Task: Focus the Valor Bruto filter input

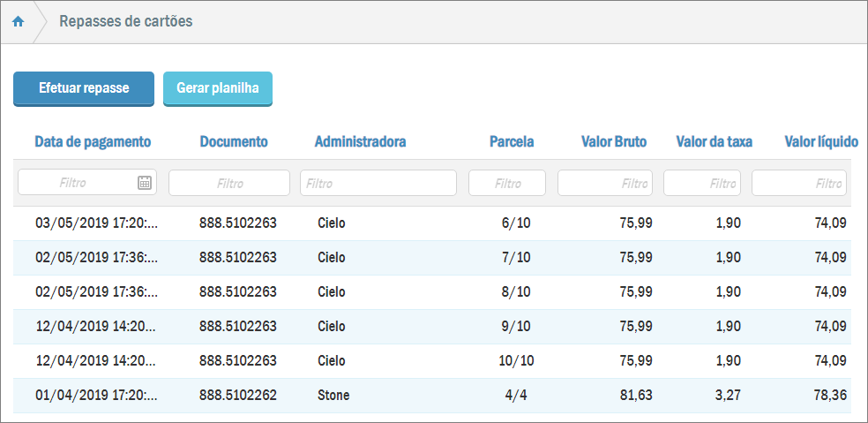Action: pos(605,183)
